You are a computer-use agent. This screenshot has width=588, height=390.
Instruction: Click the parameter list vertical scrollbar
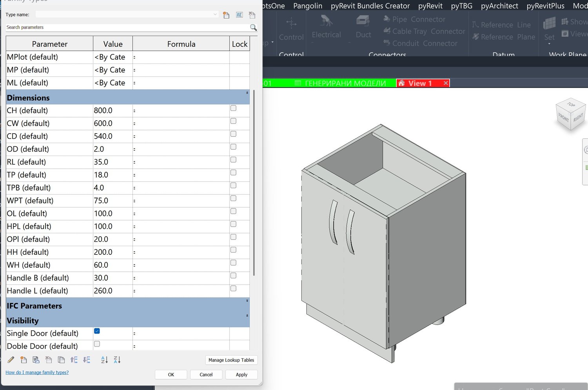pyautogui.click(x=254, y=183)
